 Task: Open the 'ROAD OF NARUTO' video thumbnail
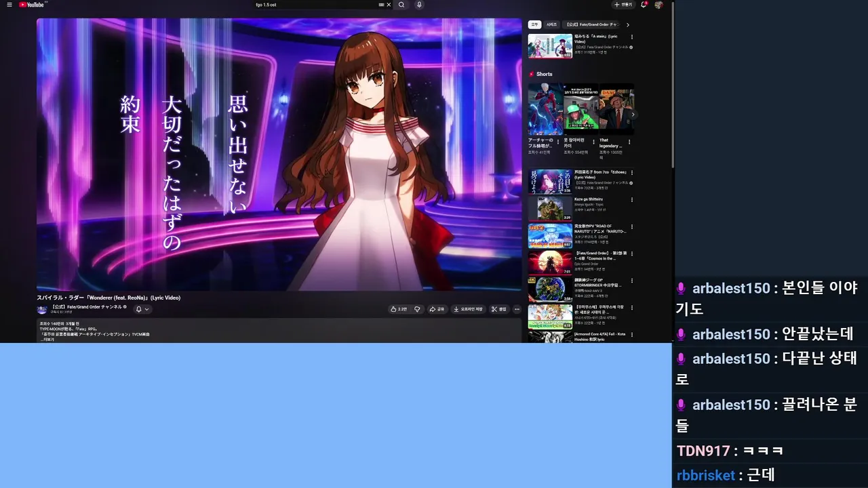tap(550, 236)
